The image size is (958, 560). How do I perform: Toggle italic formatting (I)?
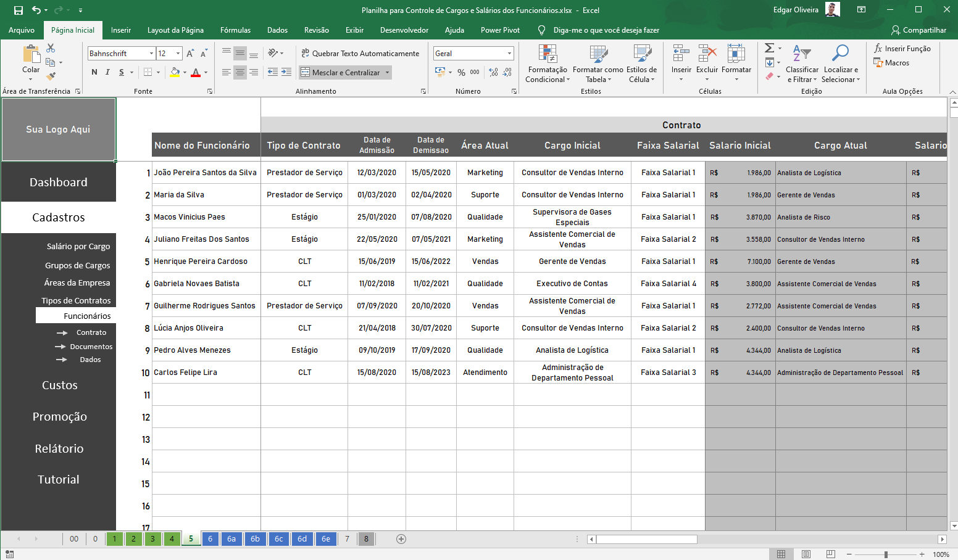coord(108,72)
